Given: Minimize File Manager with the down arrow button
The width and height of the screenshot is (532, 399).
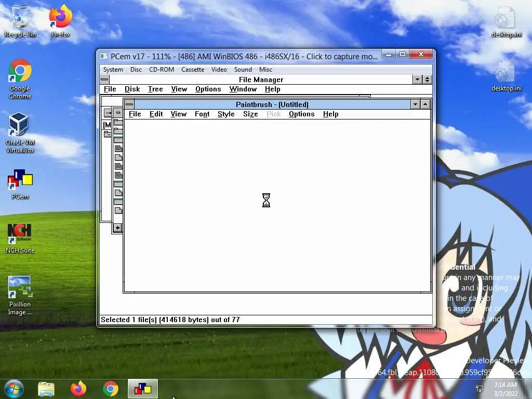Looking at the screenshot, I should click(x=417, y=79).
